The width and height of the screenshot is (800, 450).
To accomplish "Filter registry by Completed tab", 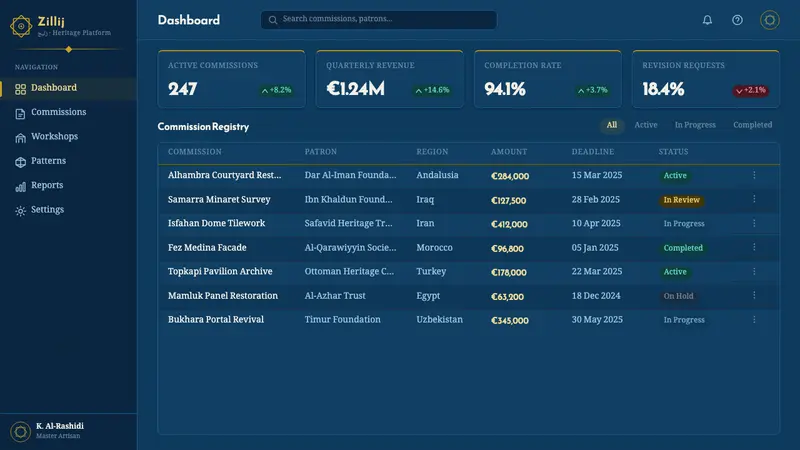I will (753, 125).
